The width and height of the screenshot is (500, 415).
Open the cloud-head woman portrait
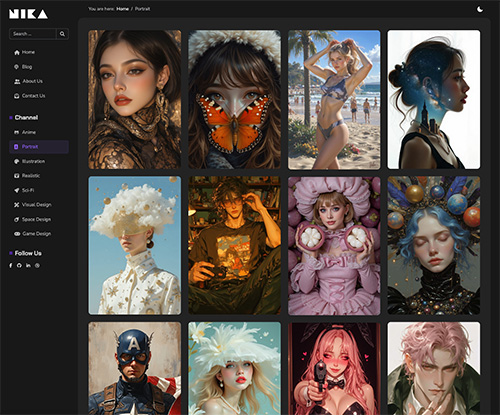pyautogui.click(x=135, y=245)
